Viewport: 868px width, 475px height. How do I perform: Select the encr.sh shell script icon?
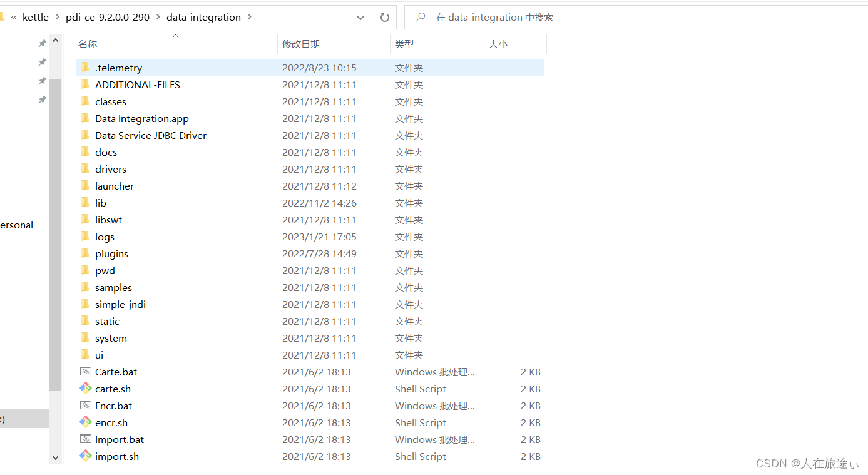(x=86, y=422)
